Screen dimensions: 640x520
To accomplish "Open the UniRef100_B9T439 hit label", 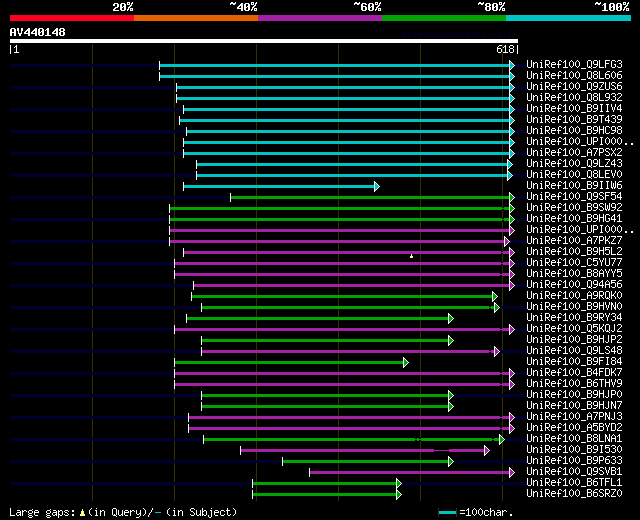I will coord(574,120).
